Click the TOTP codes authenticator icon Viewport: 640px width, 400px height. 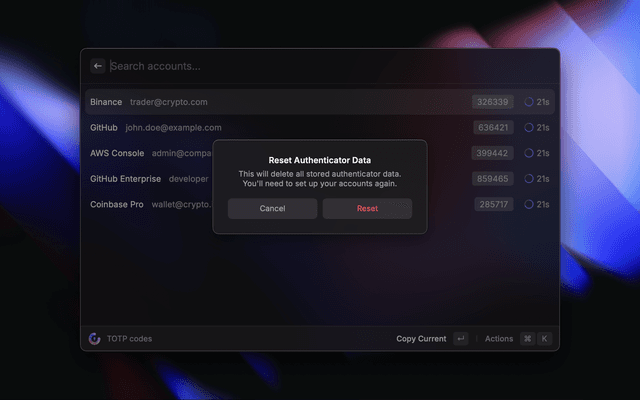point(94,339)
